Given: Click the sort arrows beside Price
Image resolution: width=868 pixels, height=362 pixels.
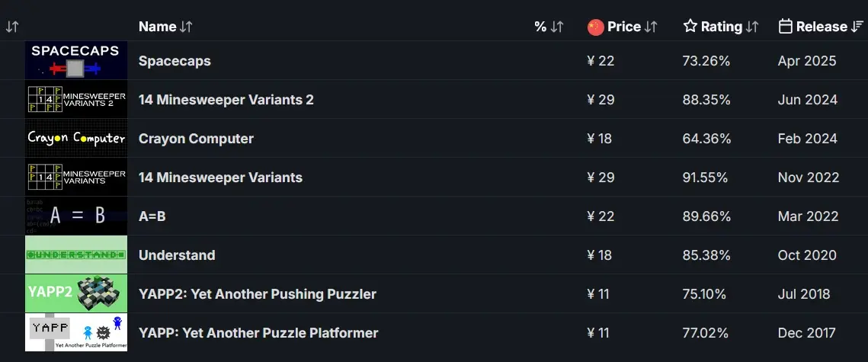Looking at the screenshot, I should [x=651, y=27].
